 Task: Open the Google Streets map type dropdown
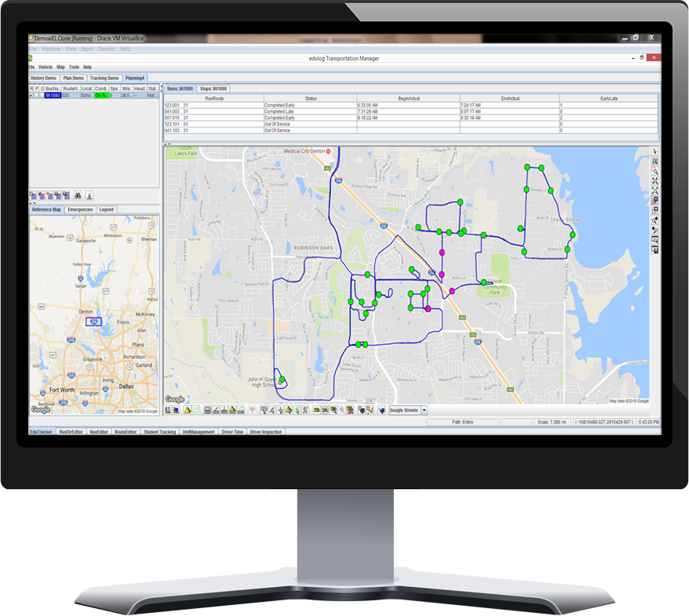pyautogui.click(x=424, y=410)
